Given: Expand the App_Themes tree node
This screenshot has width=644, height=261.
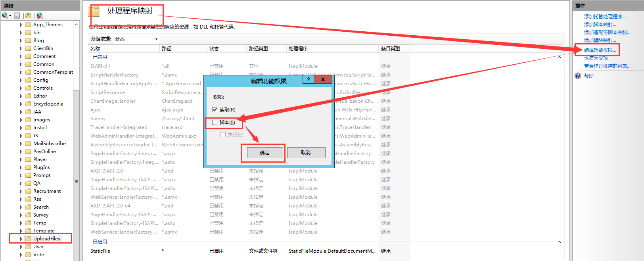Looking at the screenshot, I should click(x=21, y=25).
